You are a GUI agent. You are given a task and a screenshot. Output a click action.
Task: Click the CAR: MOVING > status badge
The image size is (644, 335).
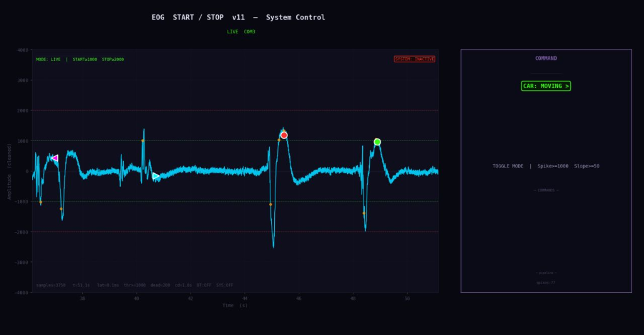tap(546, 86)
